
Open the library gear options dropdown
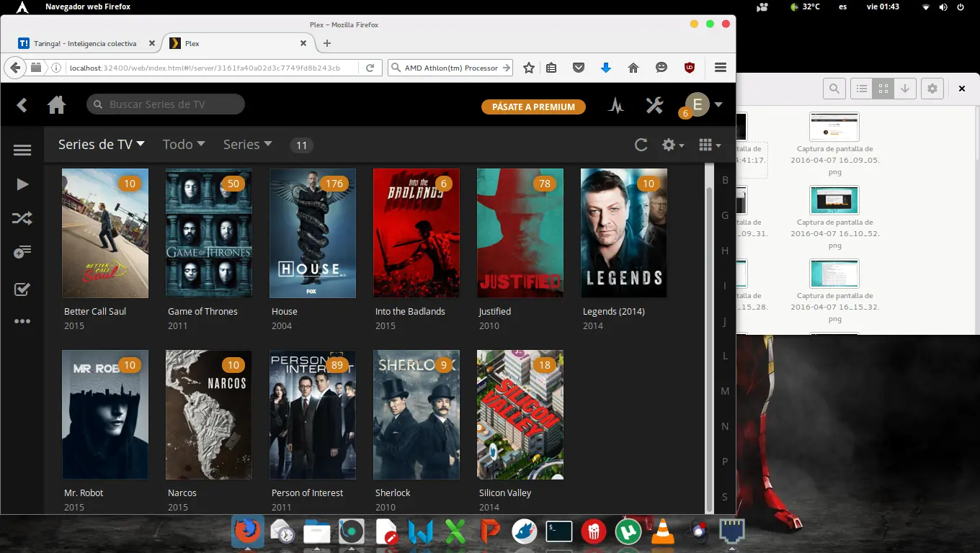673,145
